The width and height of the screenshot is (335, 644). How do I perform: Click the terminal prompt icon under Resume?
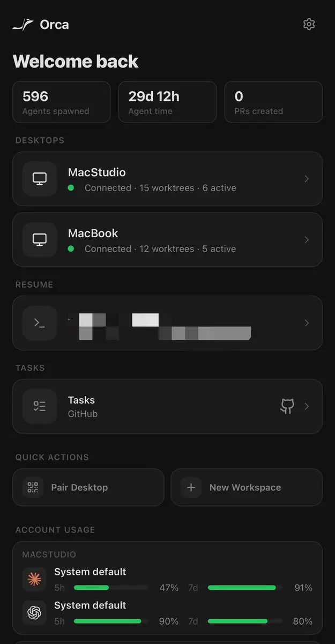pyautogui.click(x=40, y=323)
